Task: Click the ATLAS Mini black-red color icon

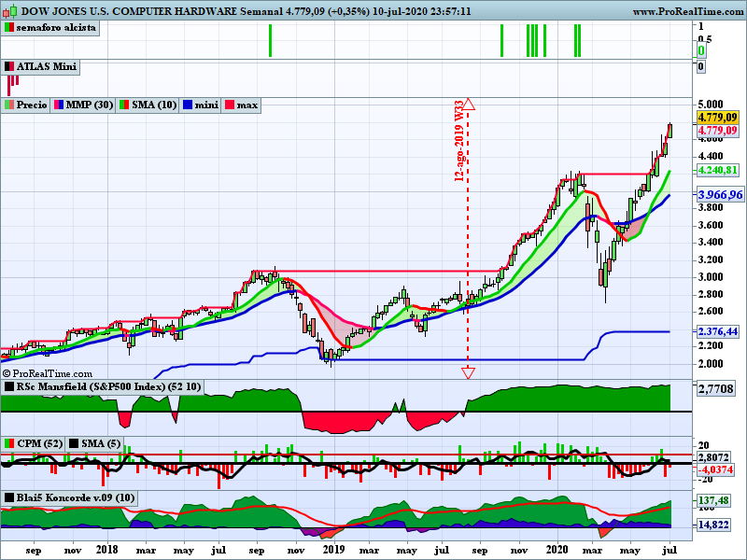Action: click(x=9, y=66)
